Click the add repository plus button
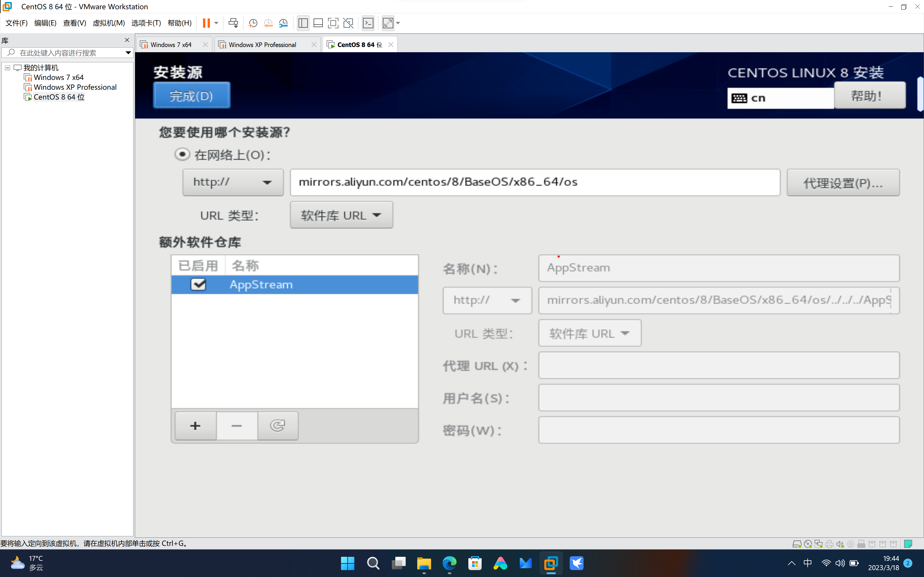Image resolution: width=924 pixels, height=577 pixels. pyautogui.click(x=195, y=426)
